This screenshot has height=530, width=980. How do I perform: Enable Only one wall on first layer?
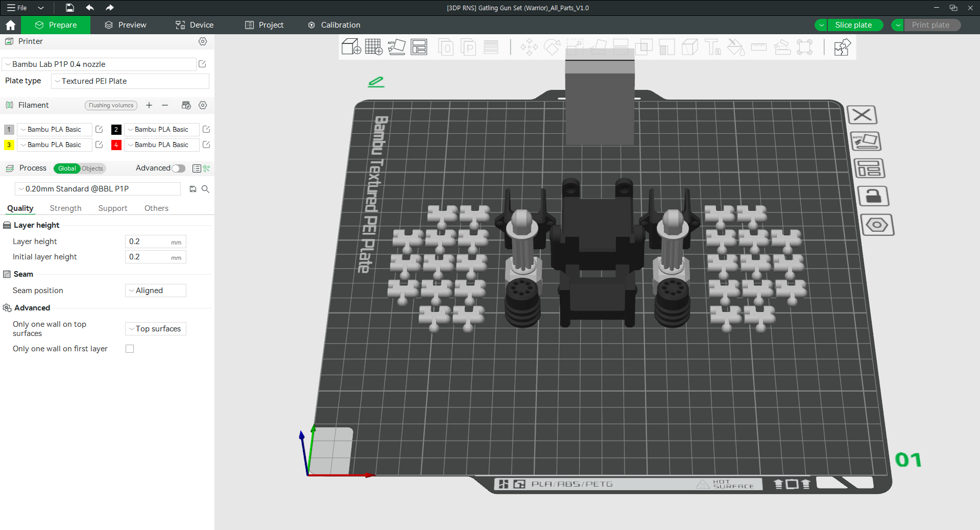click(130, 349)
